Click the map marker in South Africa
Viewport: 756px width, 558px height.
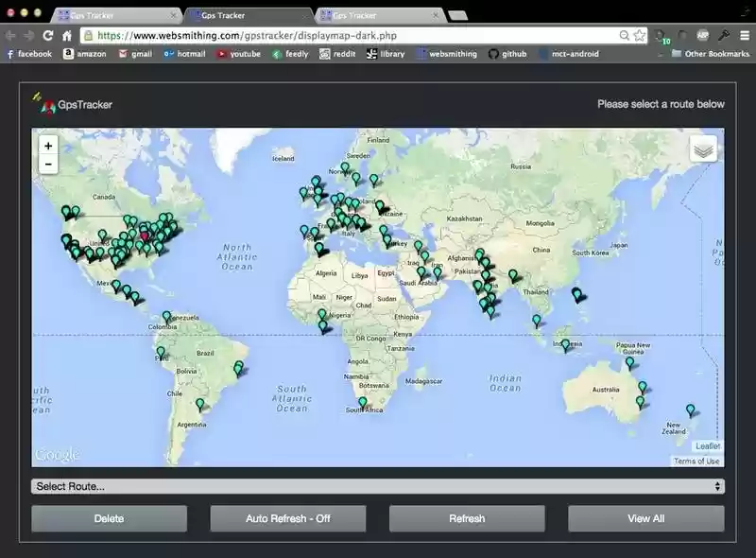362,403
